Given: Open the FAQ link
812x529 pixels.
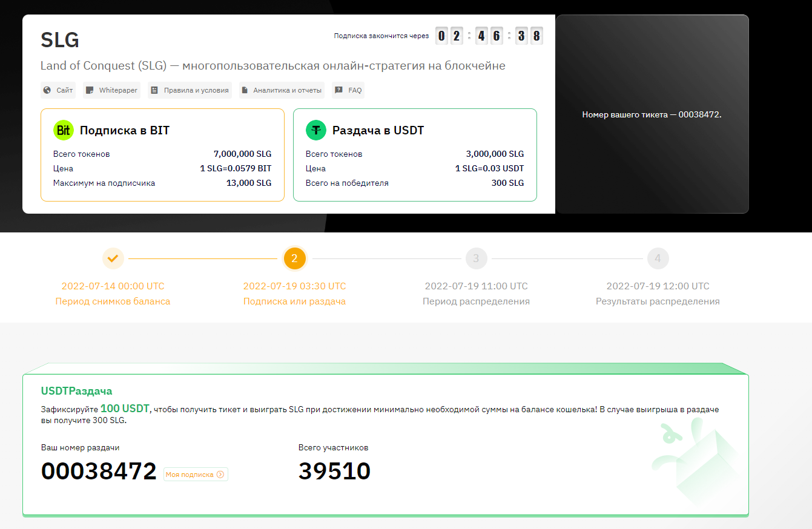Looking at the screenshot, I should click(x=348, y=90).
